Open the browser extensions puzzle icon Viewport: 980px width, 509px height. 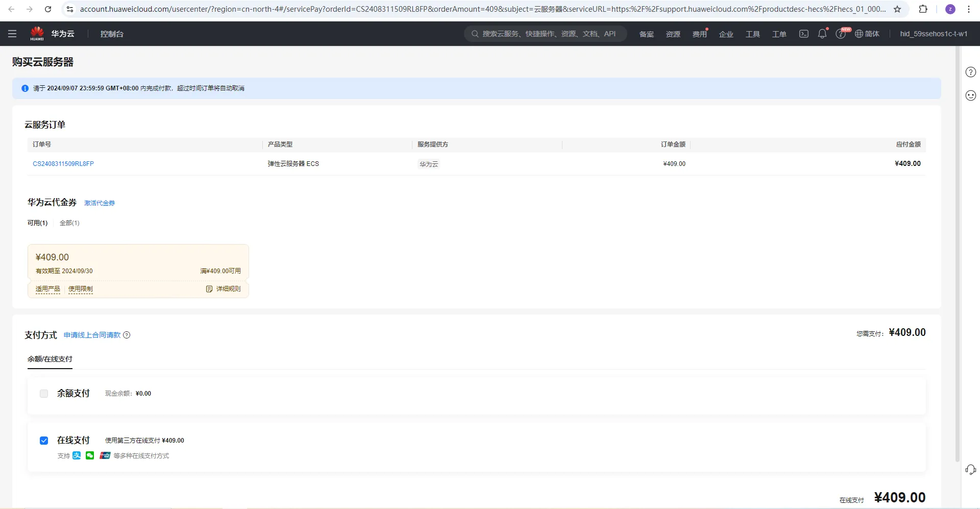click(x=923, y=9)
